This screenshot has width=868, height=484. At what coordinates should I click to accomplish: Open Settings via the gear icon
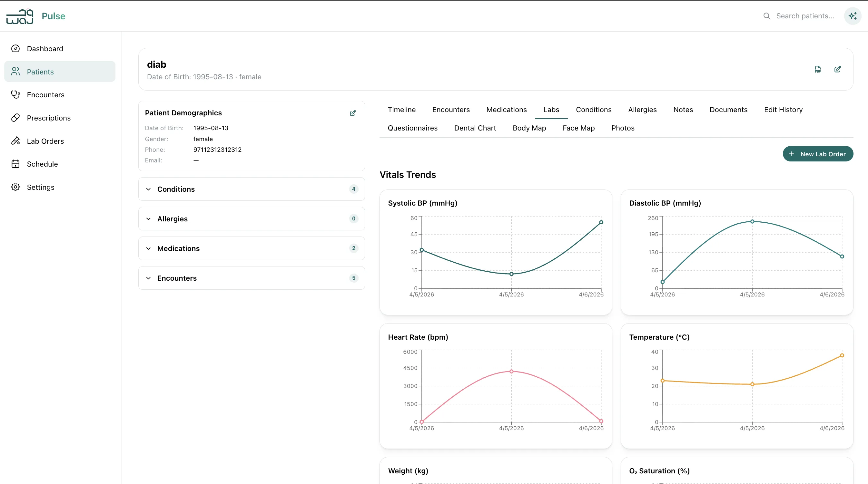click(x=15, y=187)
